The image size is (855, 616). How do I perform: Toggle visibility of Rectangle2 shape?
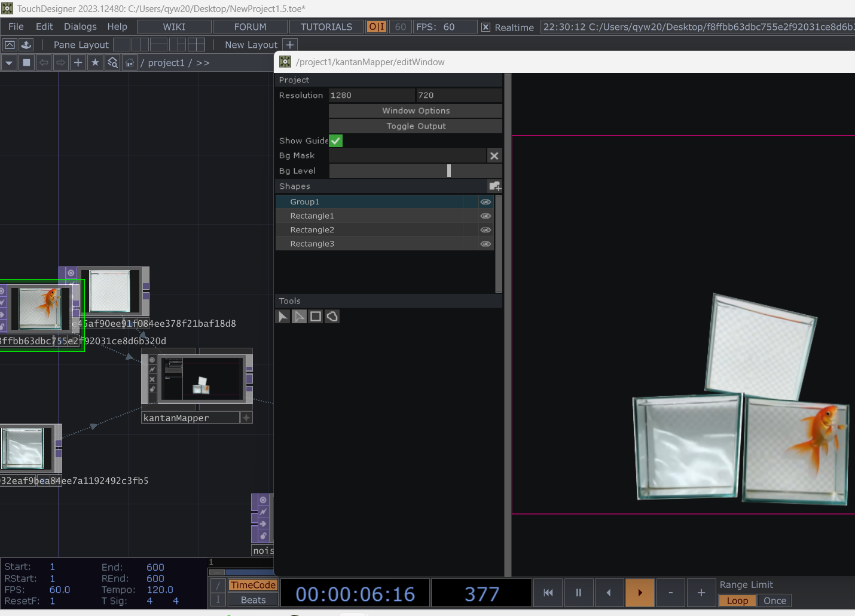coord(485,229)
